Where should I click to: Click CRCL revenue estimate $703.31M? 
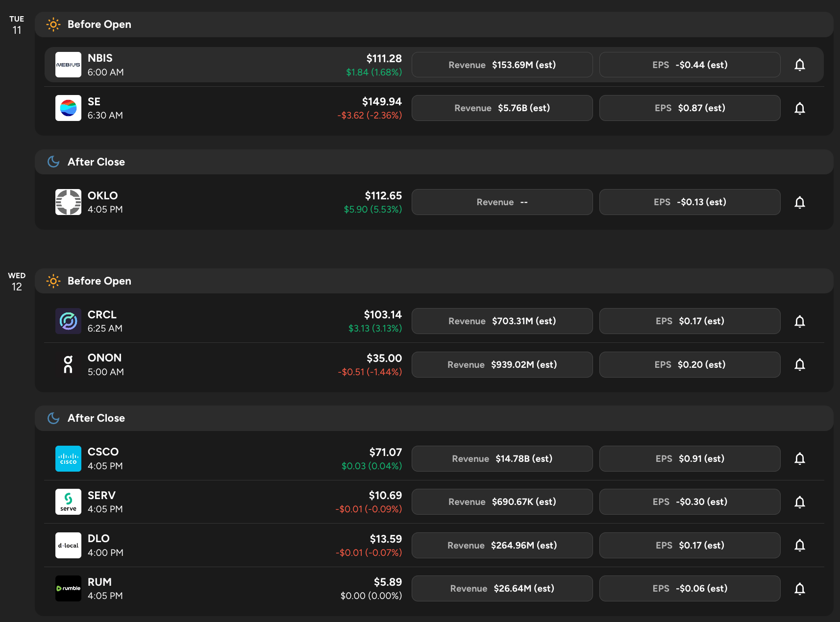(502, 321)
